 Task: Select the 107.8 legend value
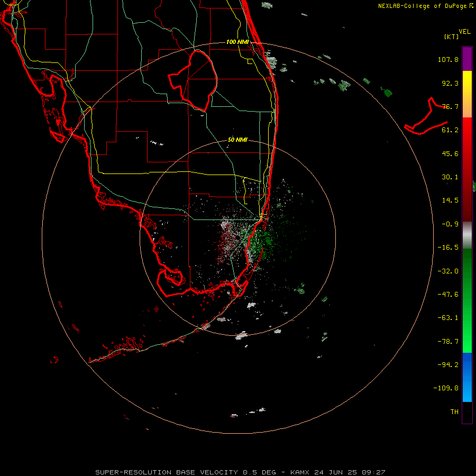tap(448, 59)
